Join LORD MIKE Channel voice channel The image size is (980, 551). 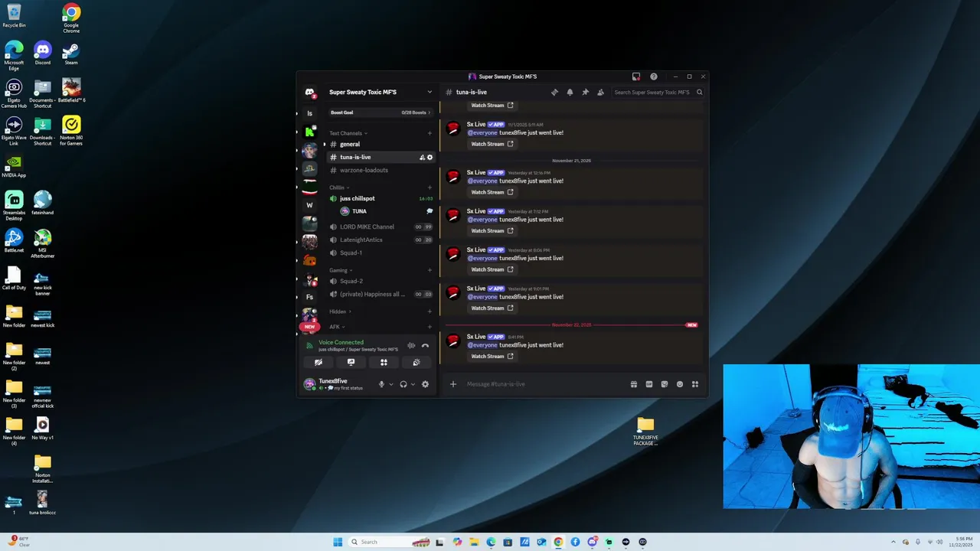pos(381,227)
